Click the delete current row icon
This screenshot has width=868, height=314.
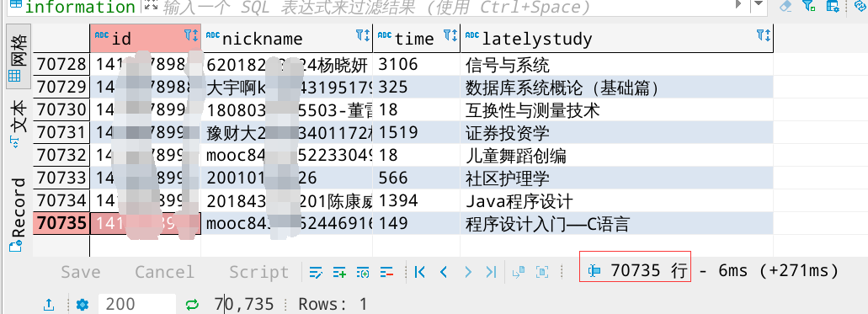[386, 272]
